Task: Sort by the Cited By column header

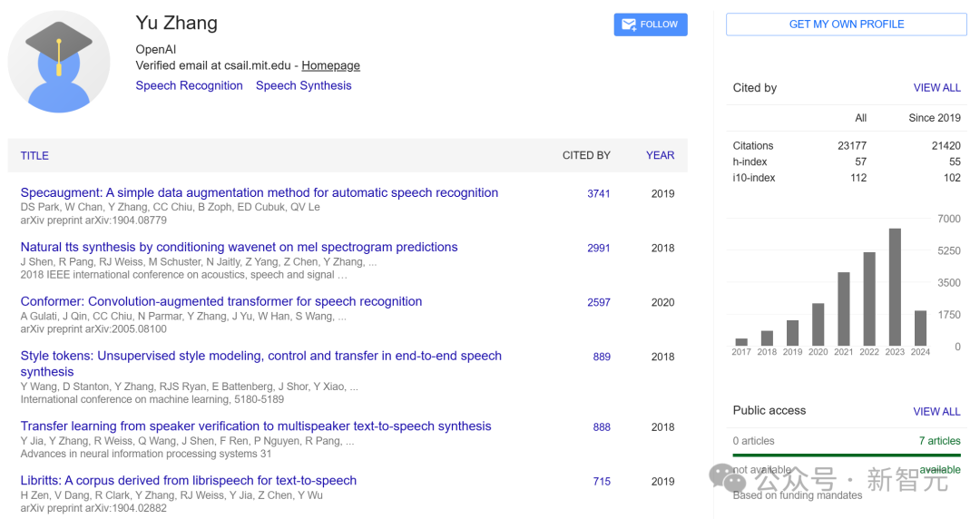Action: 586,155
